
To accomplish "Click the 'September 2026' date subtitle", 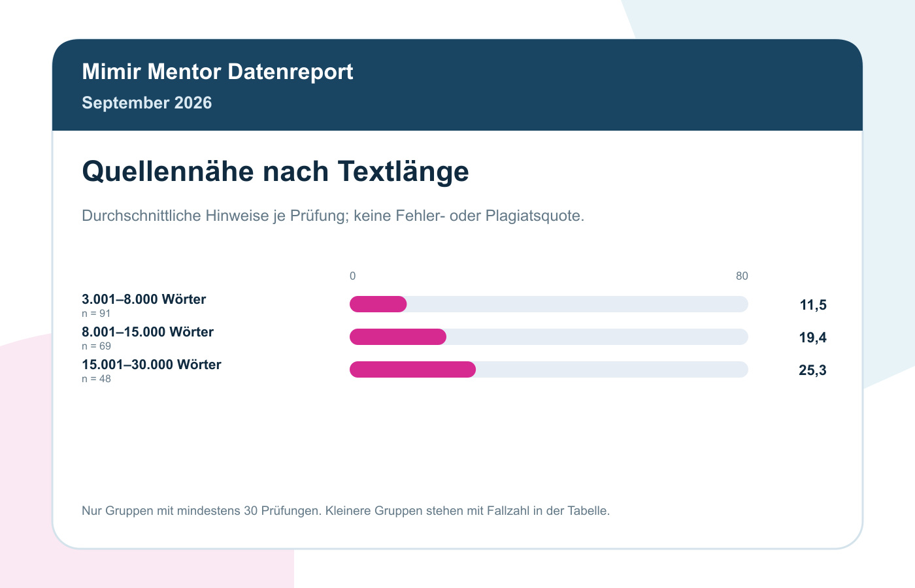I will pos(147,103).
